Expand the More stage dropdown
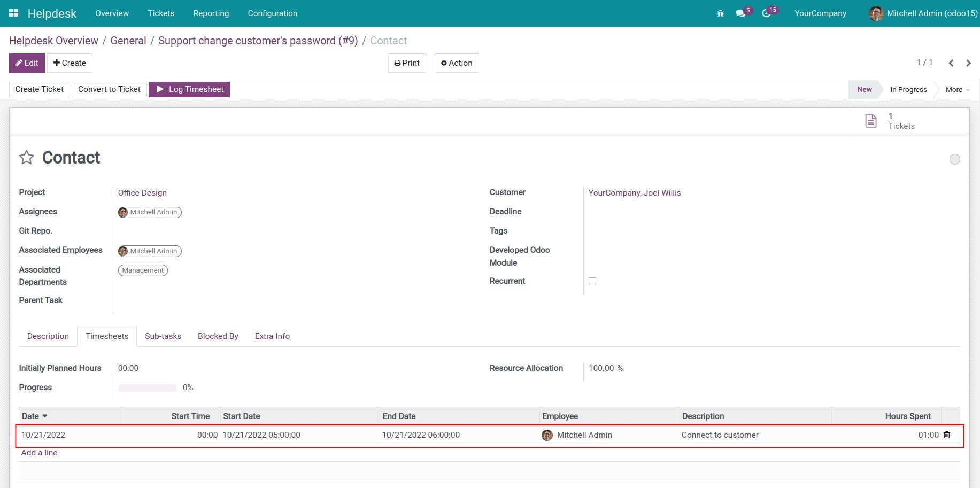The height and width of the screenshot is (488, 980). (956, 89)
